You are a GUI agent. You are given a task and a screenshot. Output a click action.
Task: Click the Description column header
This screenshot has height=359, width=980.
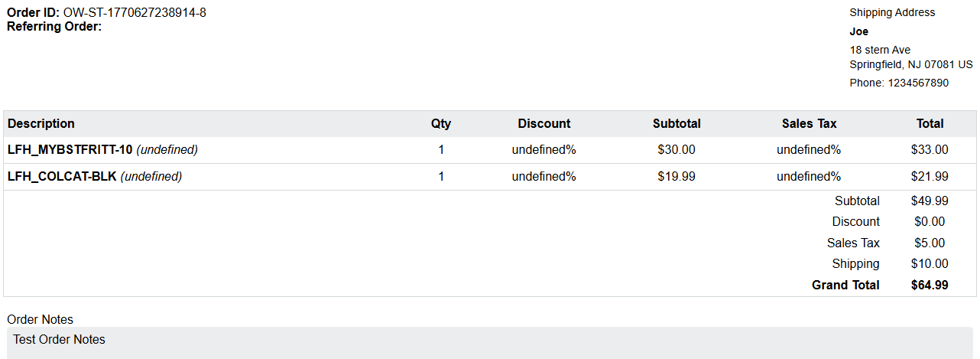pyautogui.click(x=41, y=124)
